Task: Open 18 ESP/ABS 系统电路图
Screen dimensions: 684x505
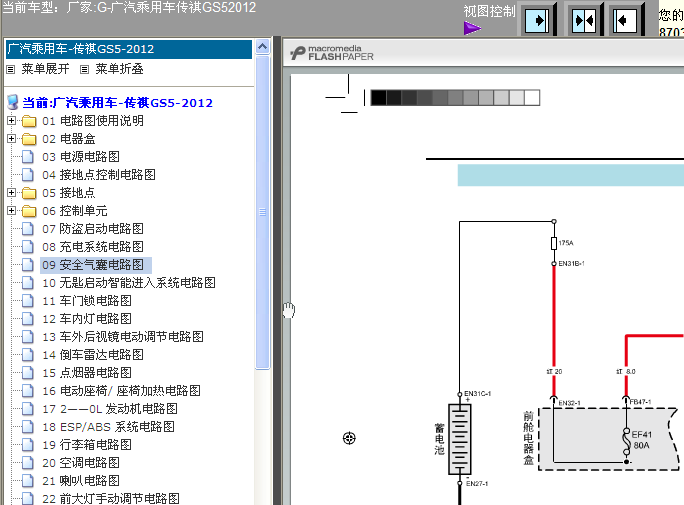Action: coord(108,427)
